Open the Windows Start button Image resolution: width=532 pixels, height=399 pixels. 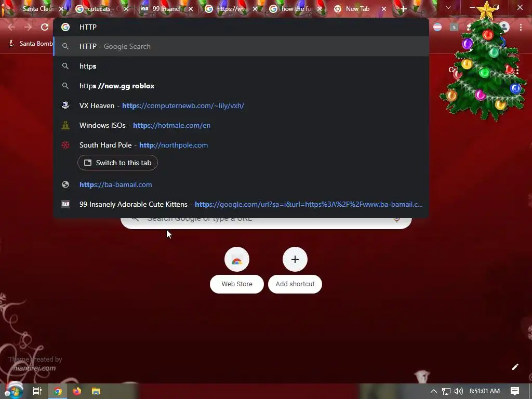click(14, 391)
